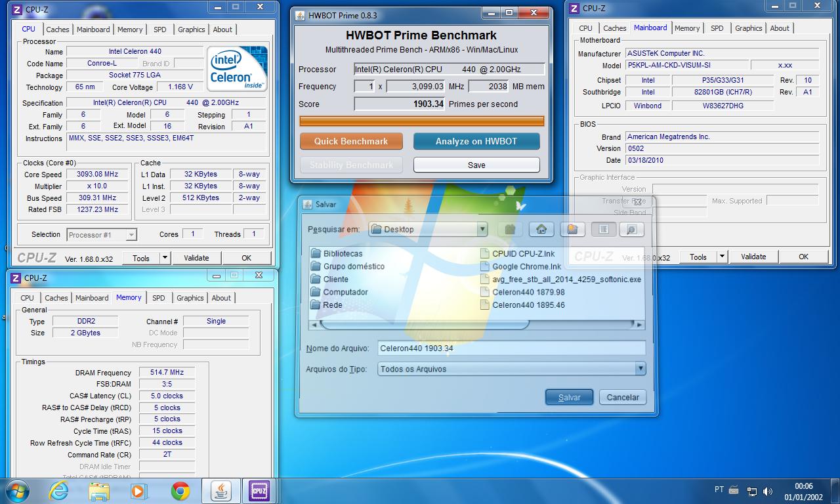Open the Arquivos do Tipo dropdown
This screenshot has height=504, width=840.
pos(512,369)
